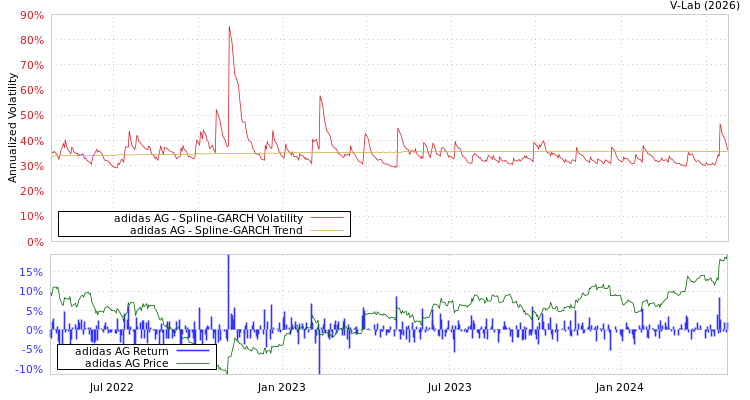
Task: Select the adidas AG Return legend entry
Action: click(122, 351)
